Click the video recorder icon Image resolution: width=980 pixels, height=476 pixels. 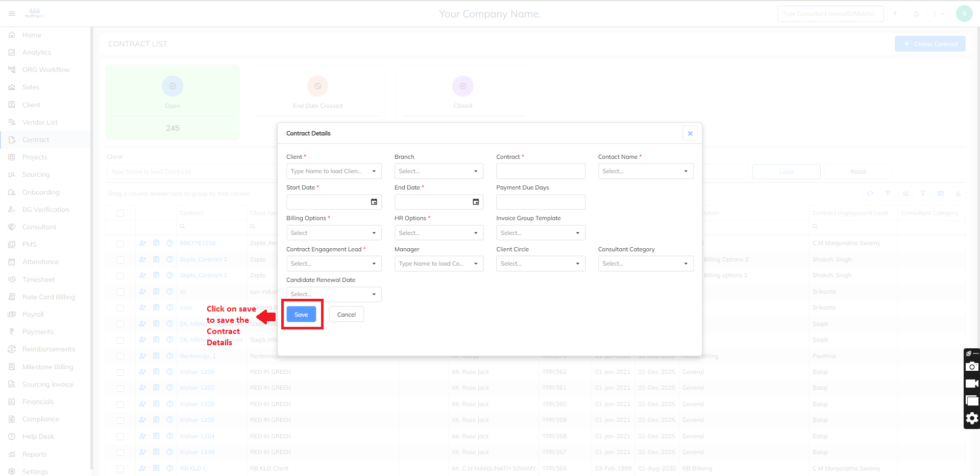pos(972,384)
